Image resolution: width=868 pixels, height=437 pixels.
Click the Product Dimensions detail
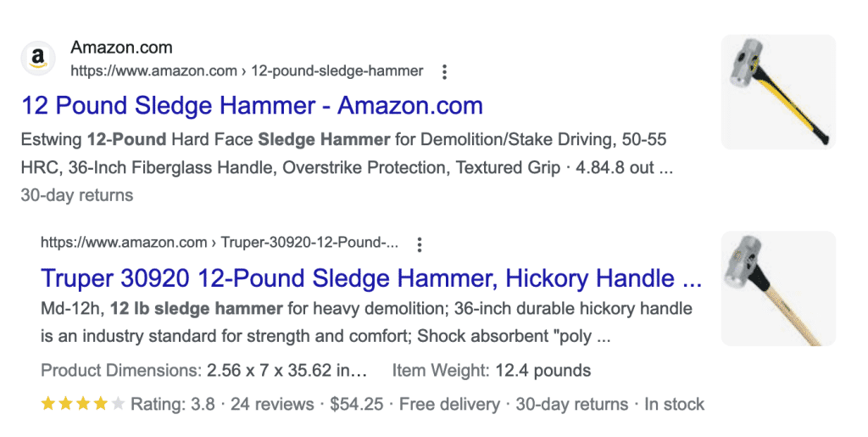(x=203, y=371)
